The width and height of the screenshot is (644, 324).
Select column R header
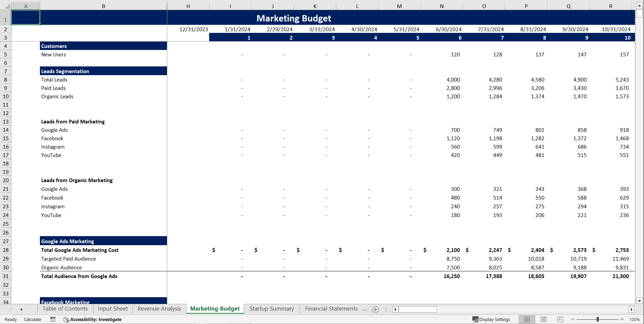[x=611, y=6]
